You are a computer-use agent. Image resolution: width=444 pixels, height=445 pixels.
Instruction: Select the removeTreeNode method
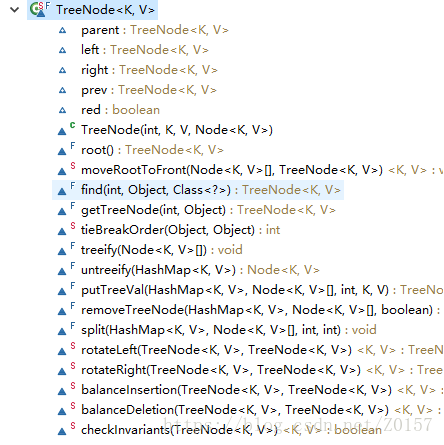pyautogui.click(x=261, y=310)
